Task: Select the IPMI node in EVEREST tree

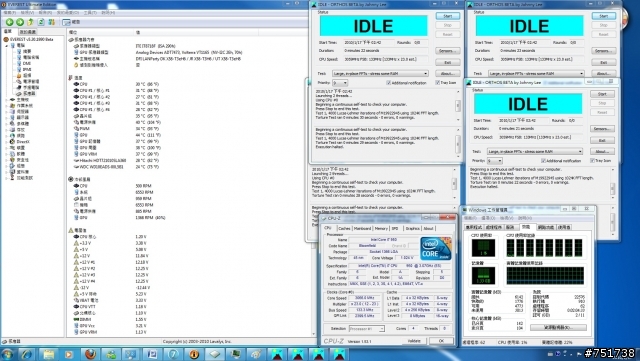Action: click(27, 69)
